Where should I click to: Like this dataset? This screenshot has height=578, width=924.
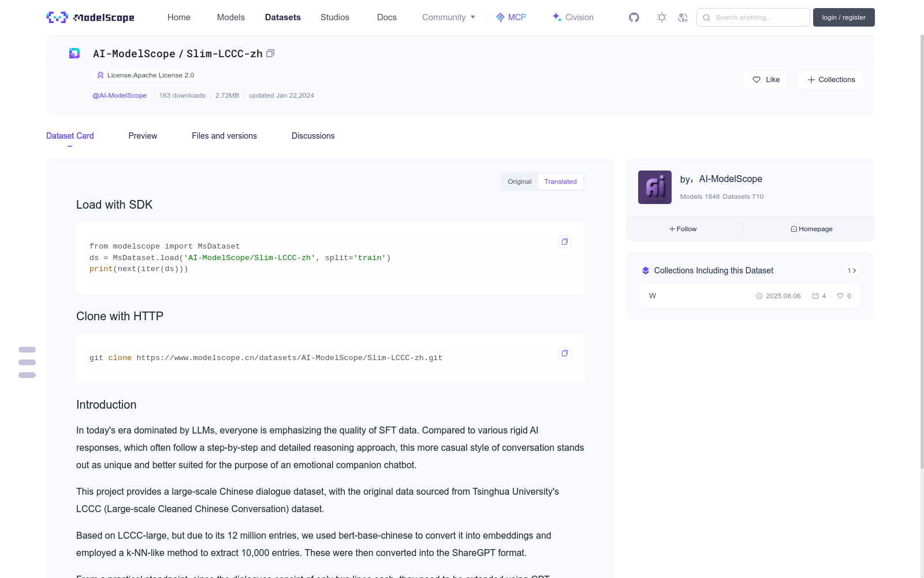point(766,80)
